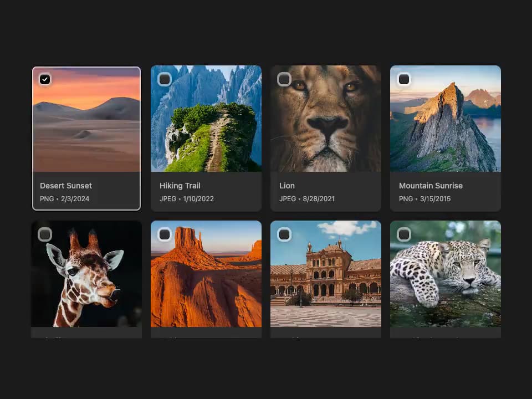Select the palace plaza photo checkbox
This screenshot has width=532, height=399.
284,234
